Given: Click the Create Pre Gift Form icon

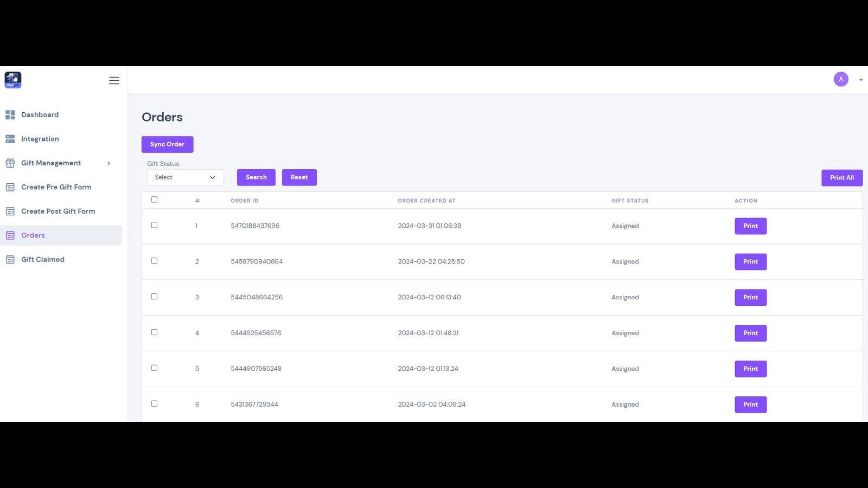Looking at the screenshot, I should [10, 187].
